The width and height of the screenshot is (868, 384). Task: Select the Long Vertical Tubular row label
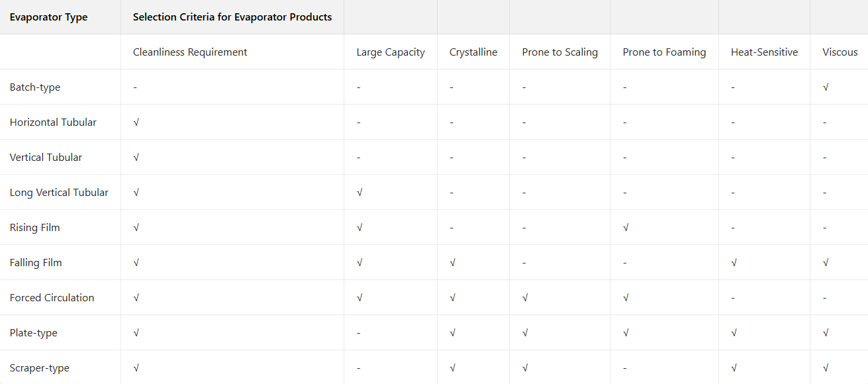tap(59, 193)
